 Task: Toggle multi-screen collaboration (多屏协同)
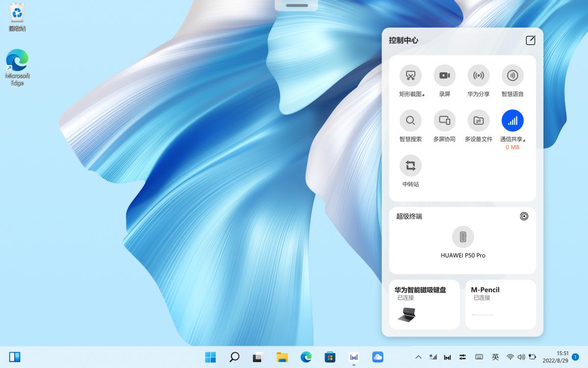tap(444, 121)
